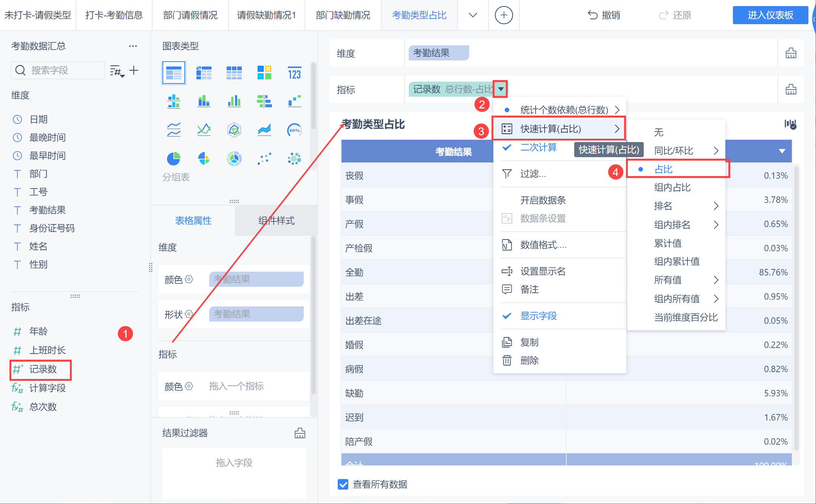Screen dimensions: 816x504
Task: Click the 进入仪表板 button
Action: pos(770,15)
